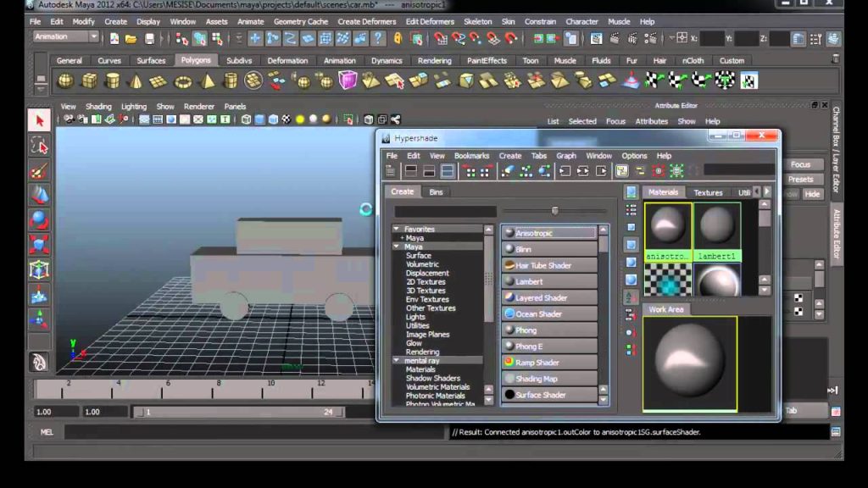
Task: Create a polygon plane from the shelf
Action: (159, 81)
